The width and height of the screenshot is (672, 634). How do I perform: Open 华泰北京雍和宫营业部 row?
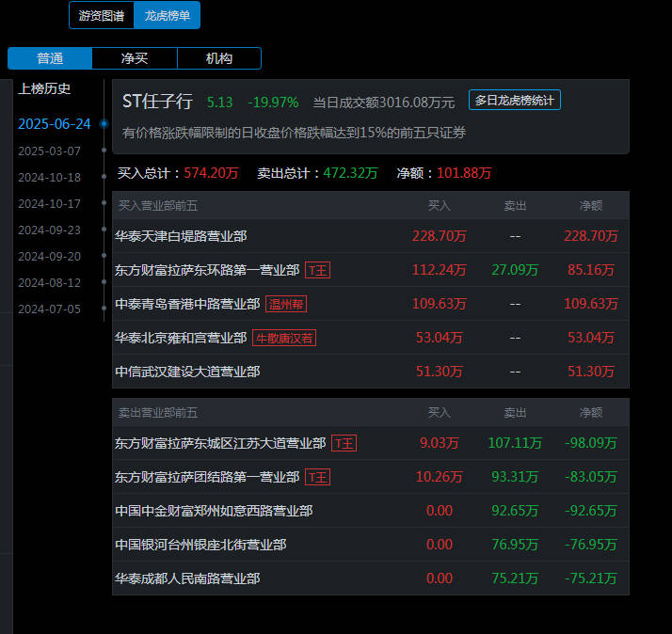[370, 338]
